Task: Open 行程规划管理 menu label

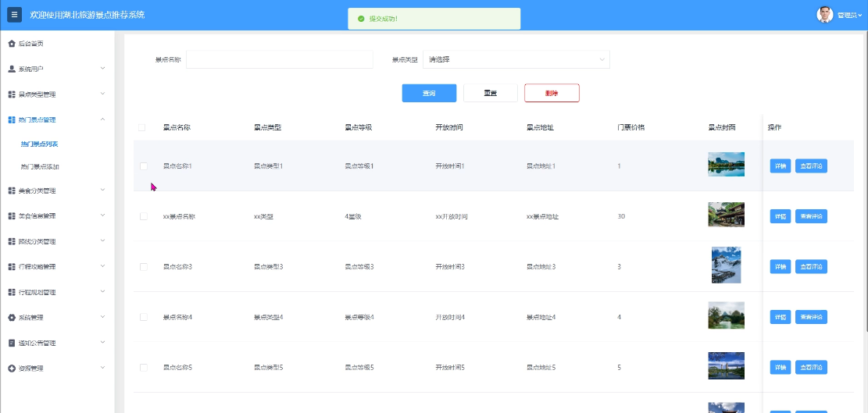Action: [x=37, y=293]
